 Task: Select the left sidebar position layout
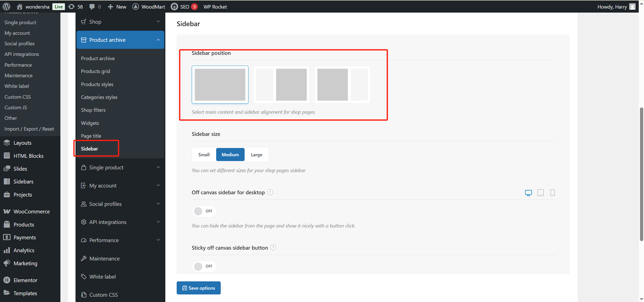click(x=281, y=85)
